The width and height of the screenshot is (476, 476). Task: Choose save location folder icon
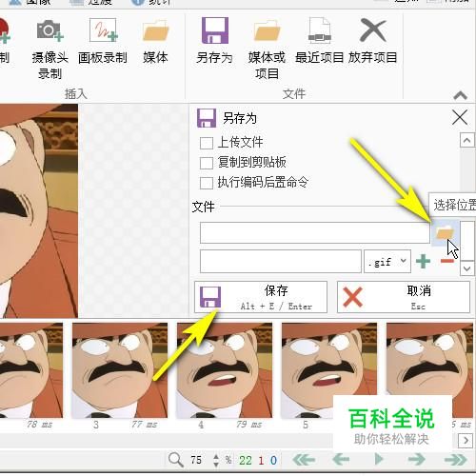coord(445,233)
